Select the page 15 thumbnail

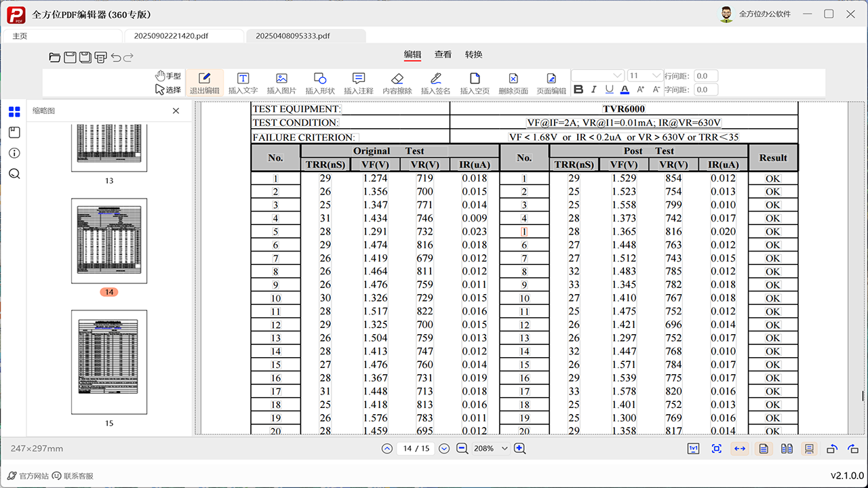click(x=109, y=363)
